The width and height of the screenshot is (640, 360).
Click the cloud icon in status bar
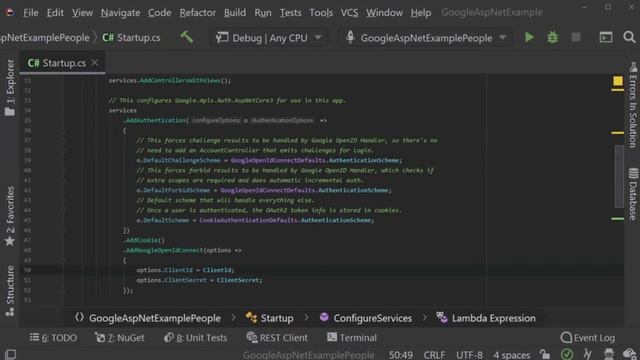(x=629, y=354)
